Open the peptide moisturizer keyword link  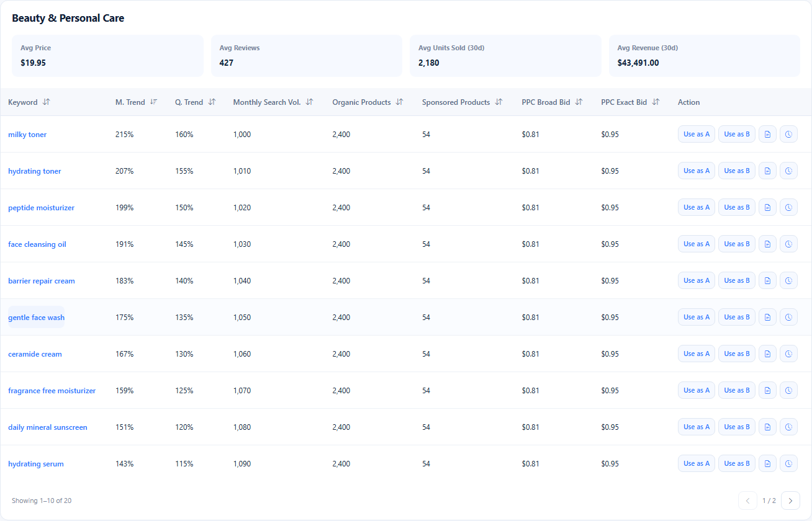(x=41, y=208)
